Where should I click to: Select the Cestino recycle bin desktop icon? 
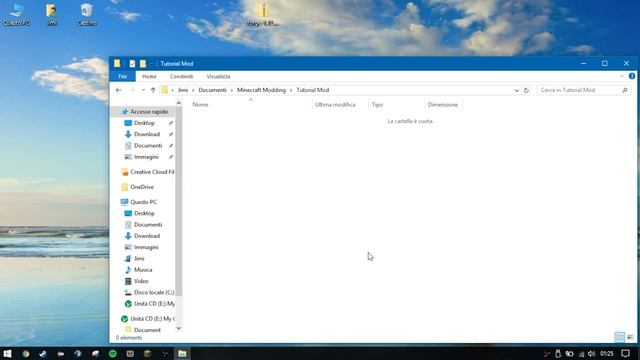click(x=87, y=15)
